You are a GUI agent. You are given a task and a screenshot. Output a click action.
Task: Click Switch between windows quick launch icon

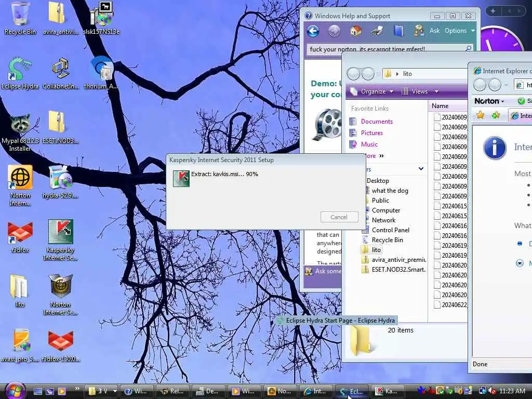click(50, 391)
